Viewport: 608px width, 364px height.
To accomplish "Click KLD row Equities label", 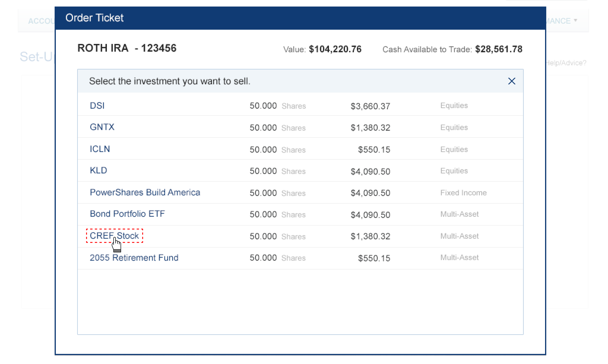I will pos(454,171).
